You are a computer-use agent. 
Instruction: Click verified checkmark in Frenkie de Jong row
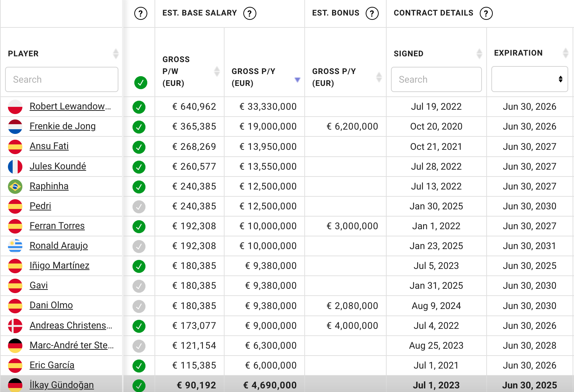139,127
